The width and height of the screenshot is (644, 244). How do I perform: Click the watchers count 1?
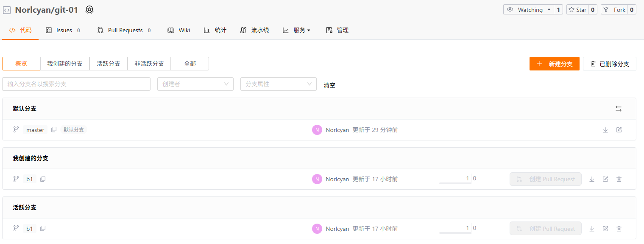(558, 10)
